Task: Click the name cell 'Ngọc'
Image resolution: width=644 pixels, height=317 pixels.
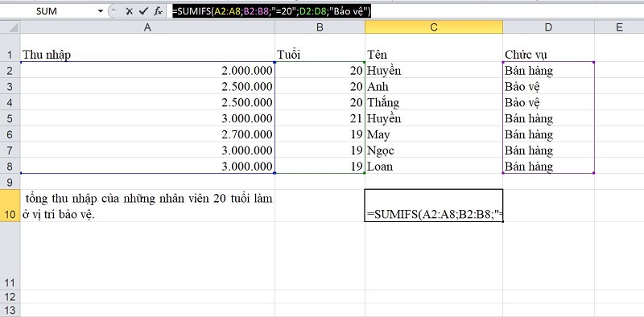Action: (x=434, y=150)
